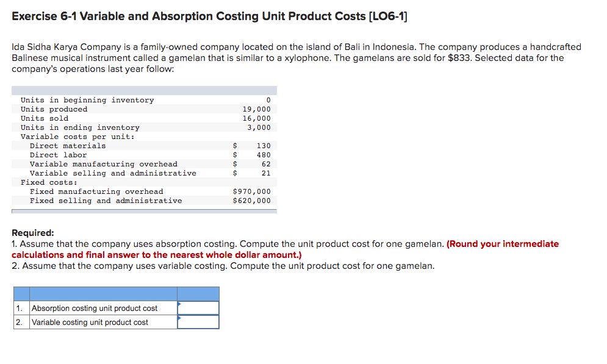
Task: Click the blue header row of the answer table
Action: 116,293
